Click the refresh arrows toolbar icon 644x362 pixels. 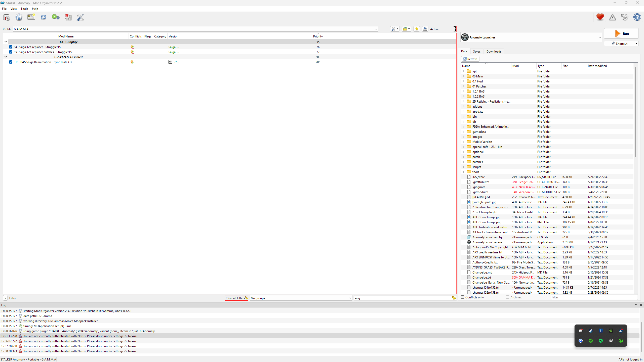44,17
